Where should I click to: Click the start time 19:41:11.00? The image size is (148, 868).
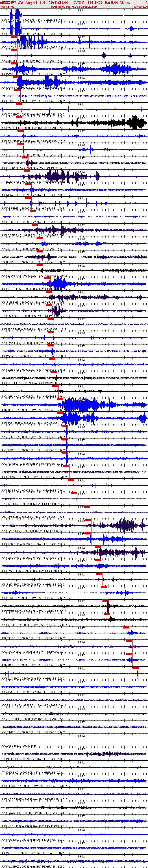tap(7, 6)
